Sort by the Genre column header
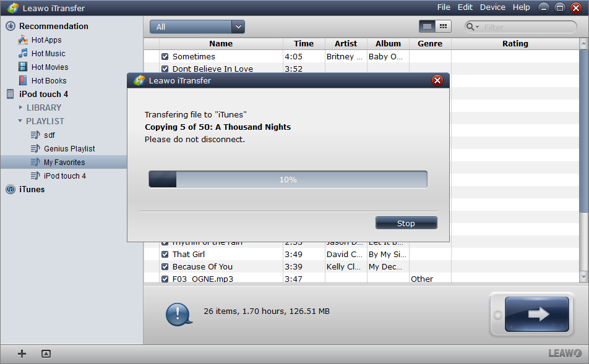589x364 pixels. 430,43
